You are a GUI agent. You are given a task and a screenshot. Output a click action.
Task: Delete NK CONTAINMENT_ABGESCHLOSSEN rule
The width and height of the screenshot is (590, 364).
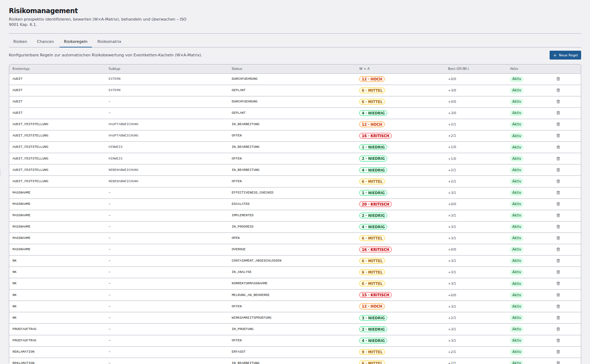tap(558, 261)
